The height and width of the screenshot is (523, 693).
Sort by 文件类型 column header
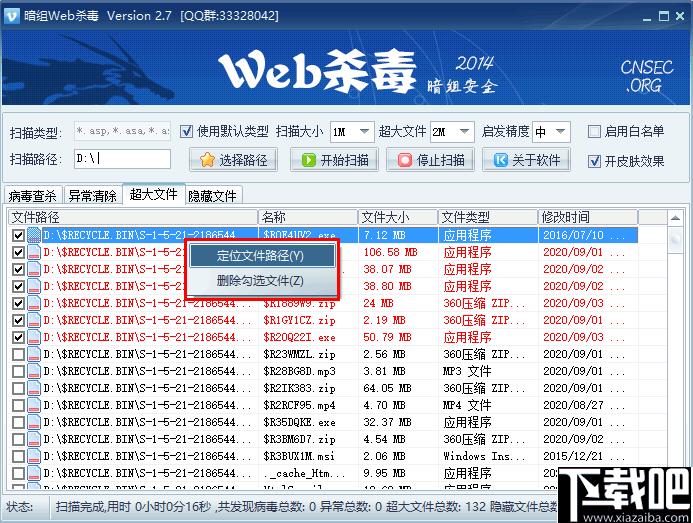tap(488, 217)
